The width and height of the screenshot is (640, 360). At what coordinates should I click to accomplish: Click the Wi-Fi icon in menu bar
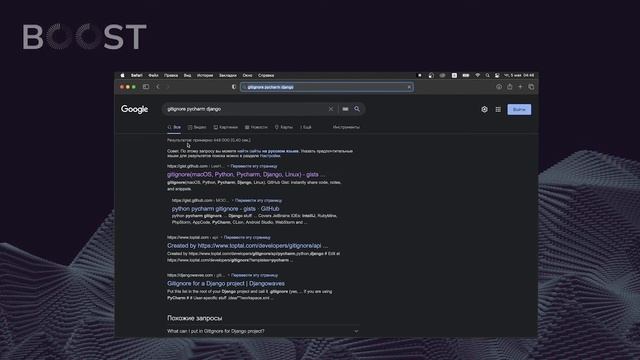[x=477, y=76]
